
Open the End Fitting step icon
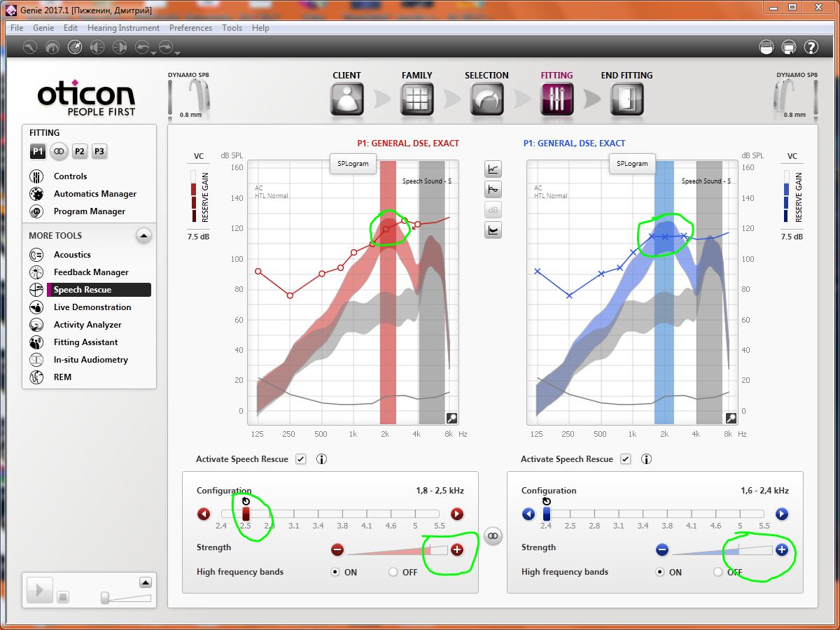(627, 99)
